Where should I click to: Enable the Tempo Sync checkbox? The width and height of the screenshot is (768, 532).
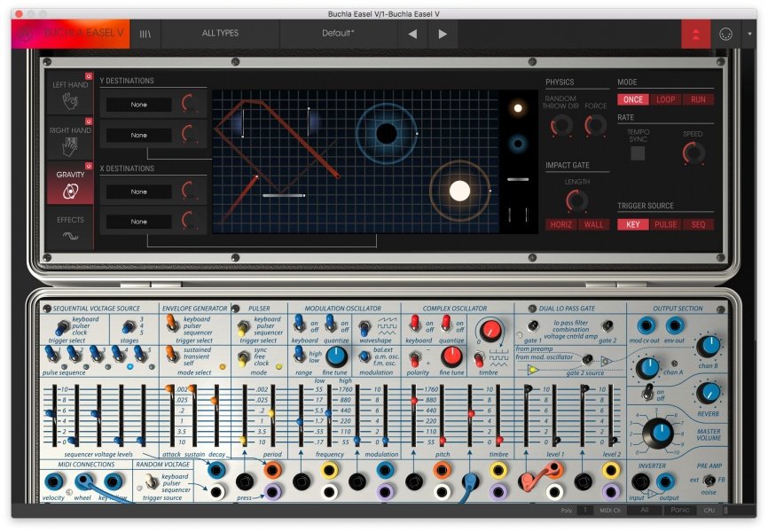click(x=638, y=153)
